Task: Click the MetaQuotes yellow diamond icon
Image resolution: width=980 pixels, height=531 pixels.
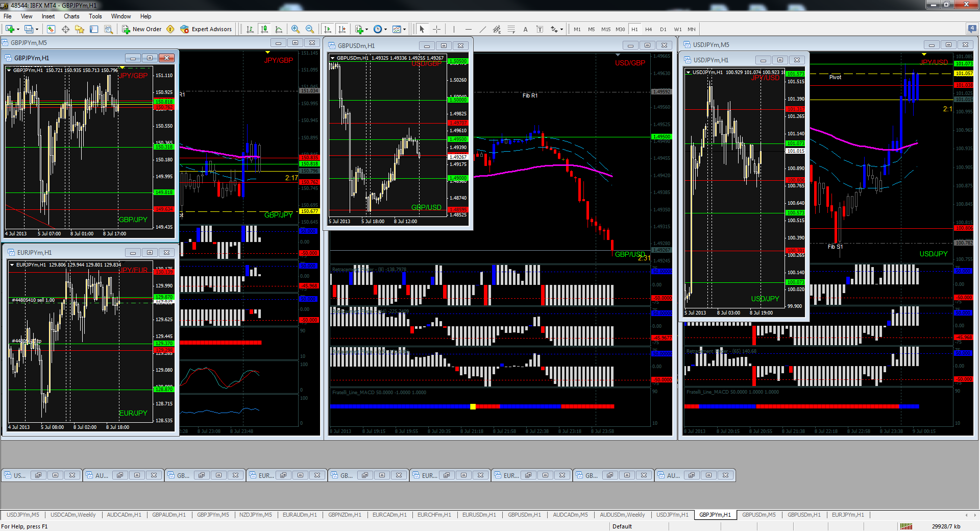Action: click(x=170, y=29)
